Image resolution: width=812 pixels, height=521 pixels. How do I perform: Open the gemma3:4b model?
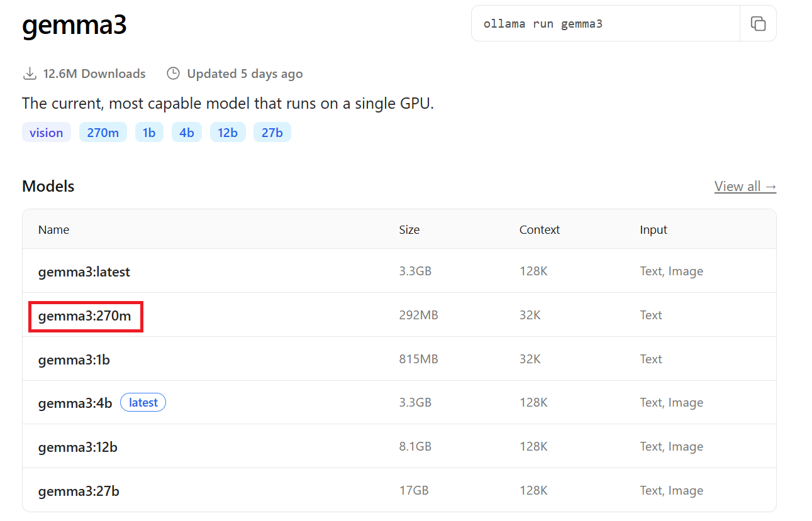point(75,403)
